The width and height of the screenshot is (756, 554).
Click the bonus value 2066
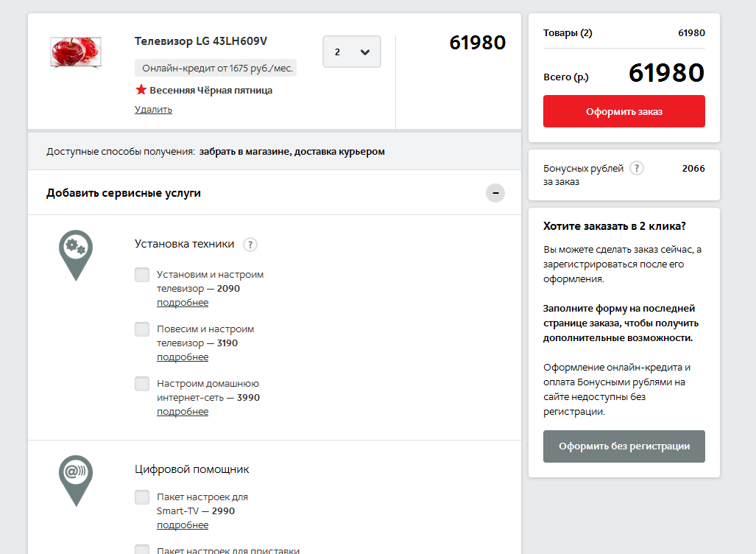[x=693, y=169]
